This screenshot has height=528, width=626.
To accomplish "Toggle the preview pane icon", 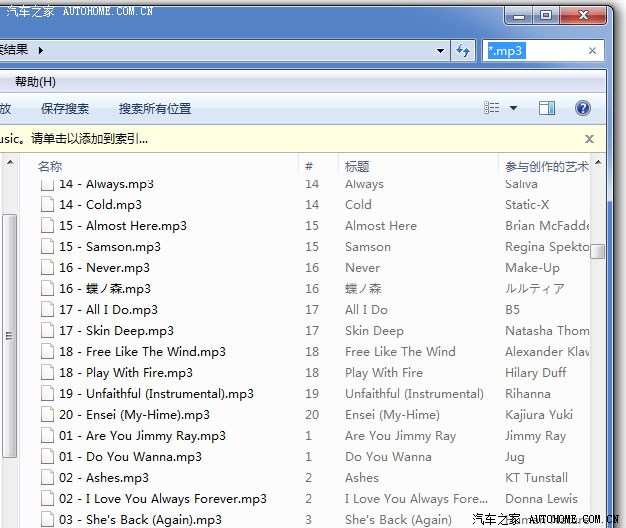I will click(547, 108).
